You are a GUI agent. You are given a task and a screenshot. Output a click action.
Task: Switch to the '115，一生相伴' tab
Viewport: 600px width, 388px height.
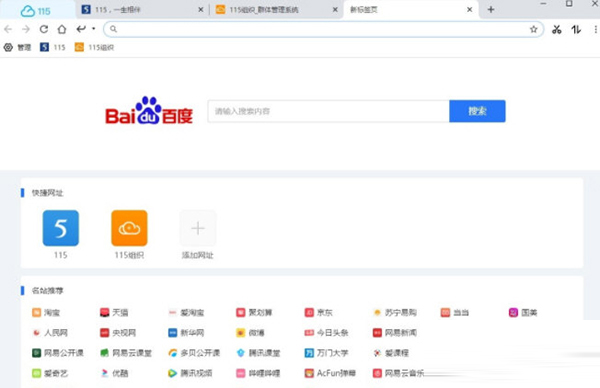[x=142, y=10]
